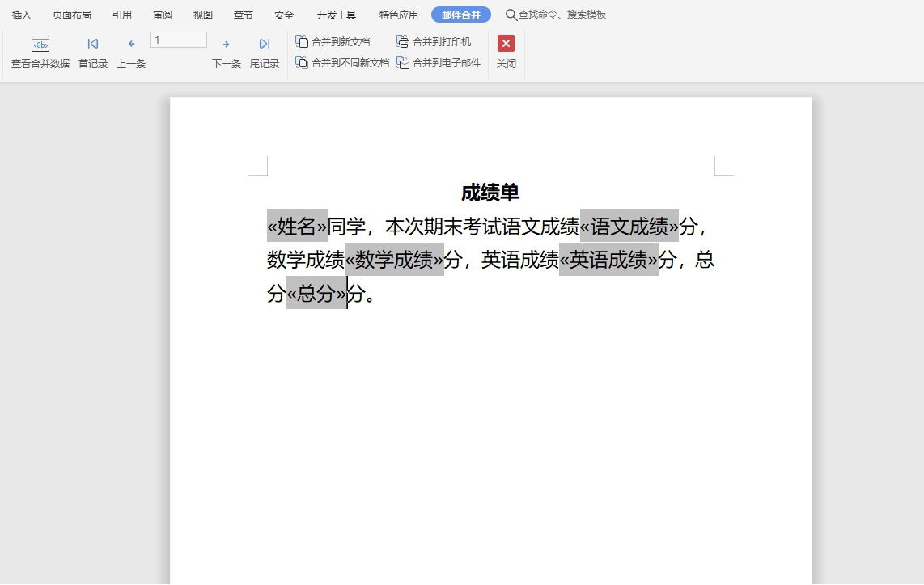Select the 审阅 tab

[x=163, y=15]
